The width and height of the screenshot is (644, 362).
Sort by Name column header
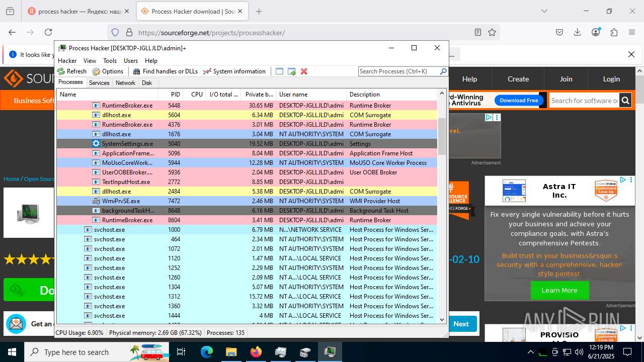coord(107,95)
